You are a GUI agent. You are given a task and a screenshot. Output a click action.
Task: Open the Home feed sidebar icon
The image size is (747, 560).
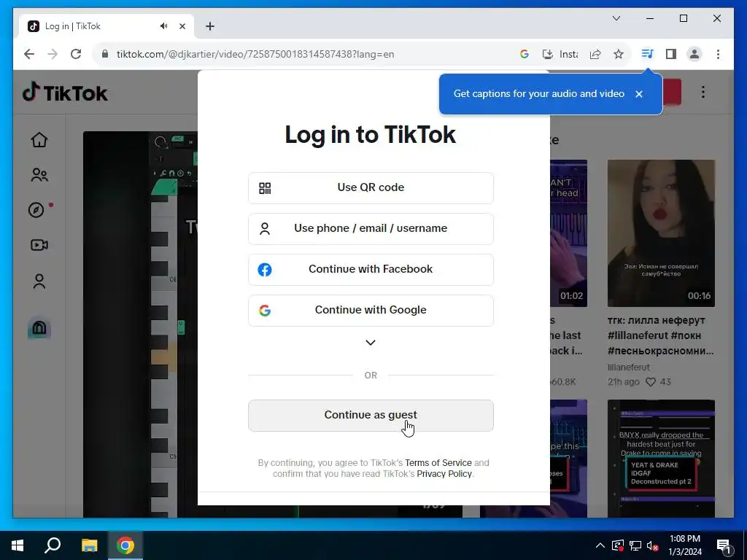39,139
